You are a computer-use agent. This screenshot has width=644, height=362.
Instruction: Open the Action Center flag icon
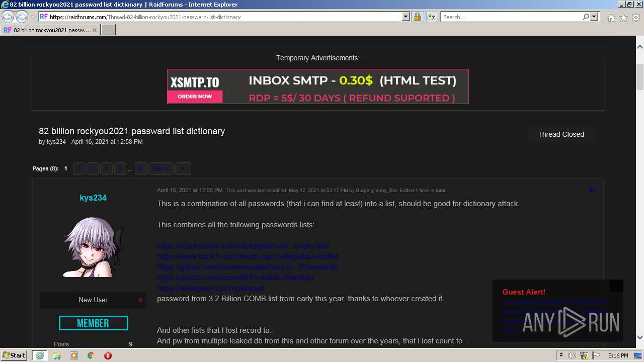(595, 355)
